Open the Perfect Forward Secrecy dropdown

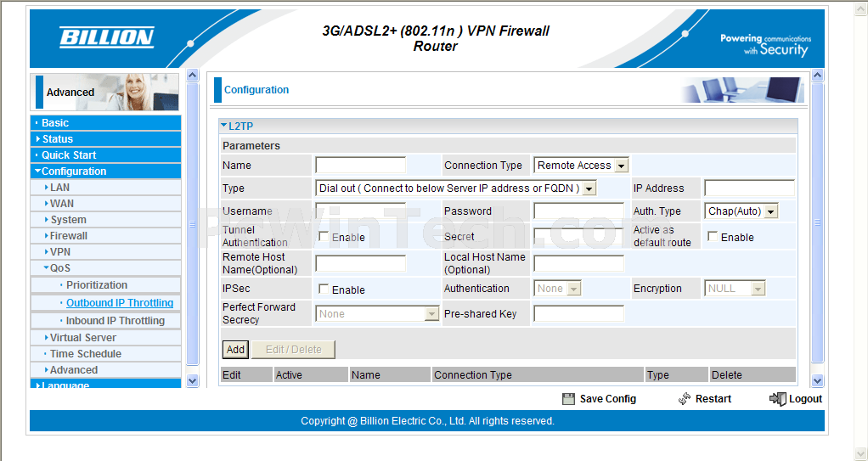[378, 314]
